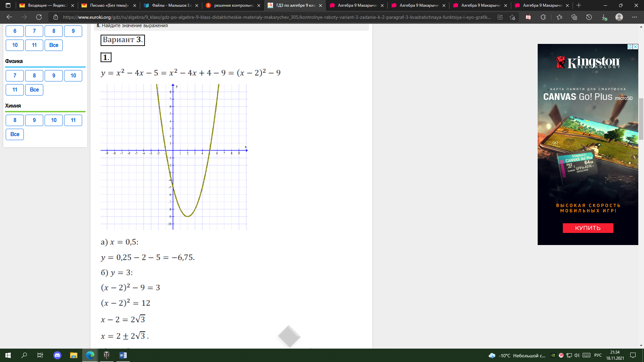The image size is (644, 362).
Task: Select grade 6 in top subject list
Action: (x=15, y=31)
